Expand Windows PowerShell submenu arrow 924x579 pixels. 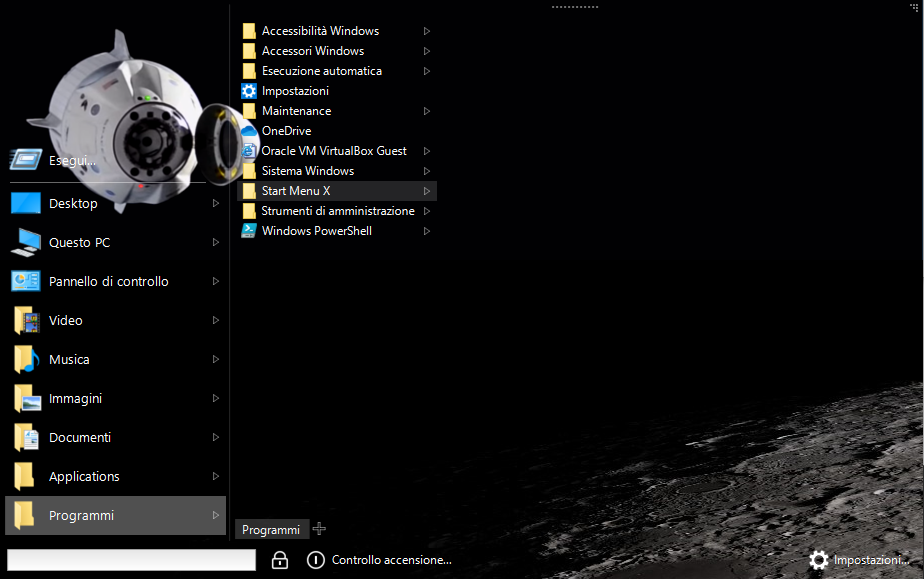point(427,231)
